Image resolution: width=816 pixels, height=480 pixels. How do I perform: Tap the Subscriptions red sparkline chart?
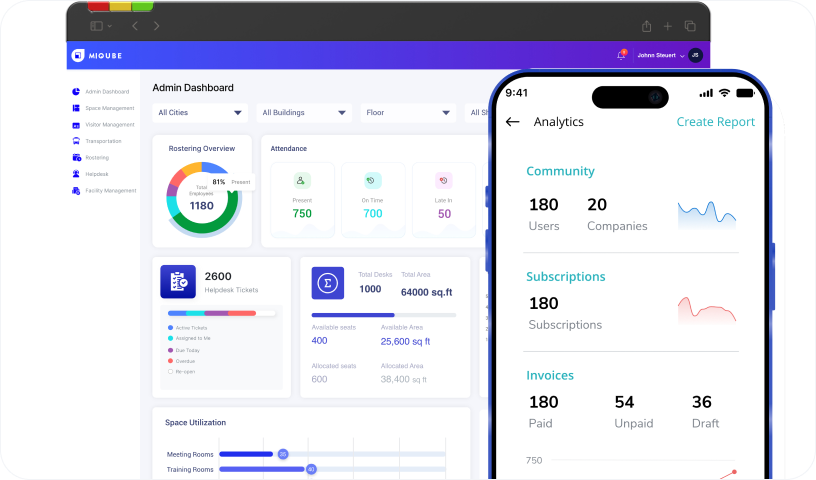[x=707, y=311]
